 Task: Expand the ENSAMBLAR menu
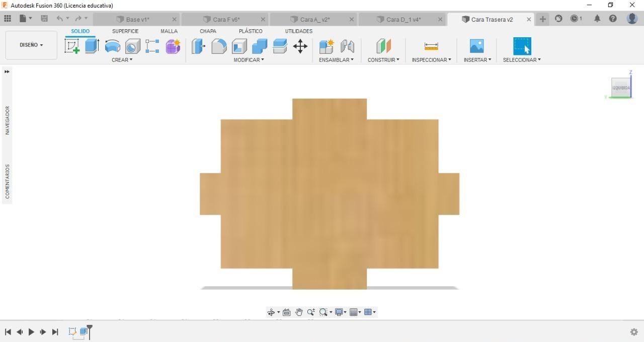pyautogui.click(x=336, y=60)
